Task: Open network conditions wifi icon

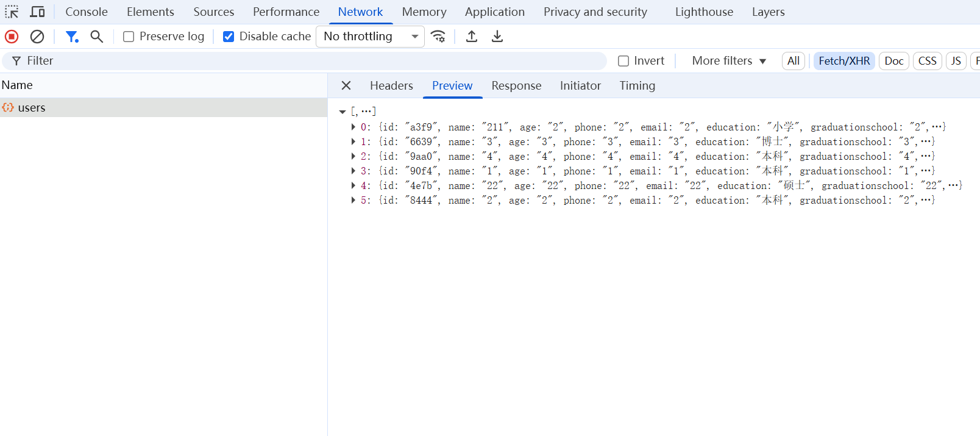Action: (x=438, y=37)
